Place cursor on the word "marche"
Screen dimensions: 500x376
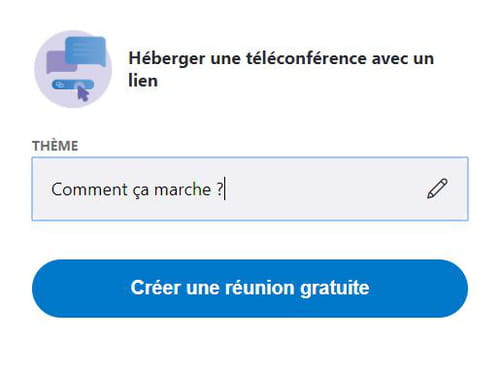(x=182, y=189)
